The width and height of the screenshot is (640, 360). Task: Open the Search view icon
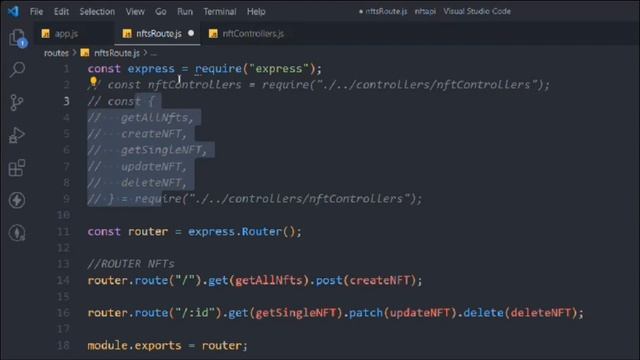(x=17, y=69)
